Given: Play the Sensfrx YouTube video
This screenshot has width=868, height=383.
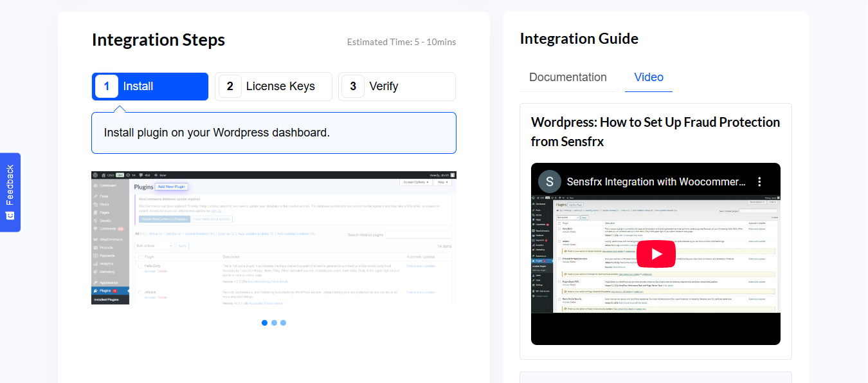Looking at the screenshot, I should pyautogui.click(x=656, y=254).
